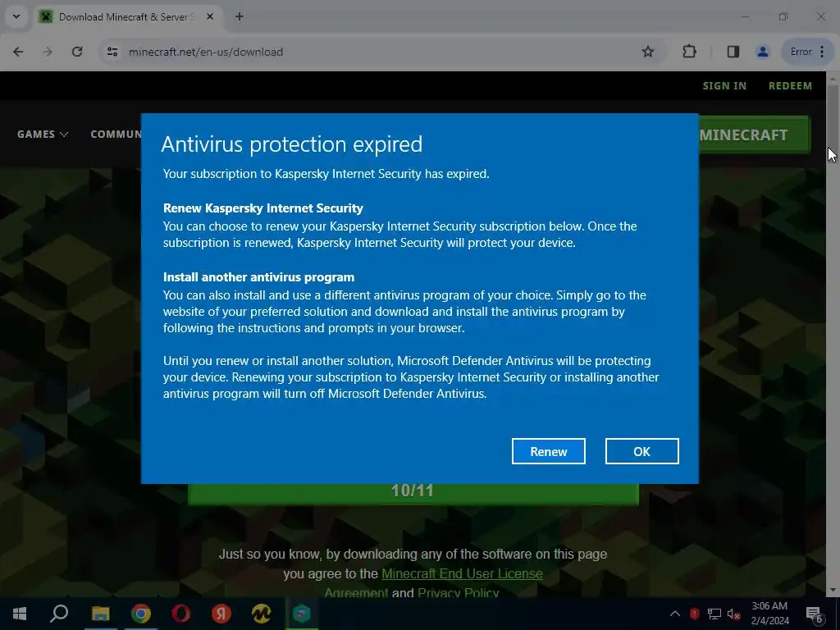Show hidden system tray icons
Viewport: 840px width, 630px height.
[x=675, y=614]
